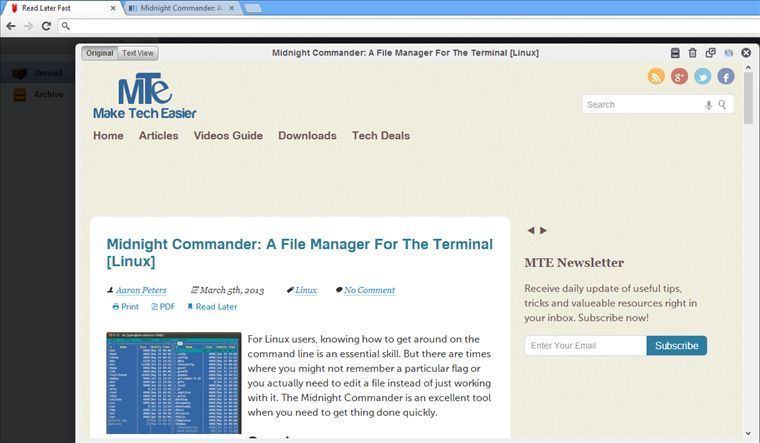Click the blue globe icon in reader toolbar
Screen dimensions: 760x443
(728, 53)
